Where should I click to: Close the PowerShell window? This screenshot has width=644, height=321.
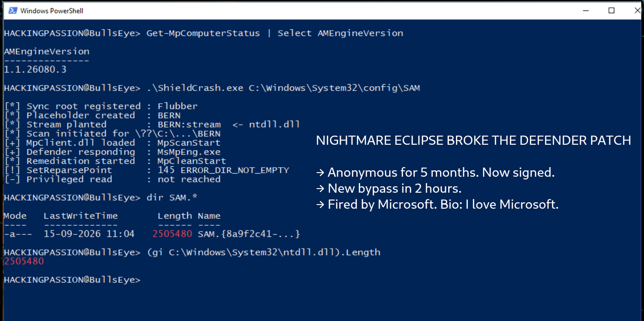[x=637, y=11]
